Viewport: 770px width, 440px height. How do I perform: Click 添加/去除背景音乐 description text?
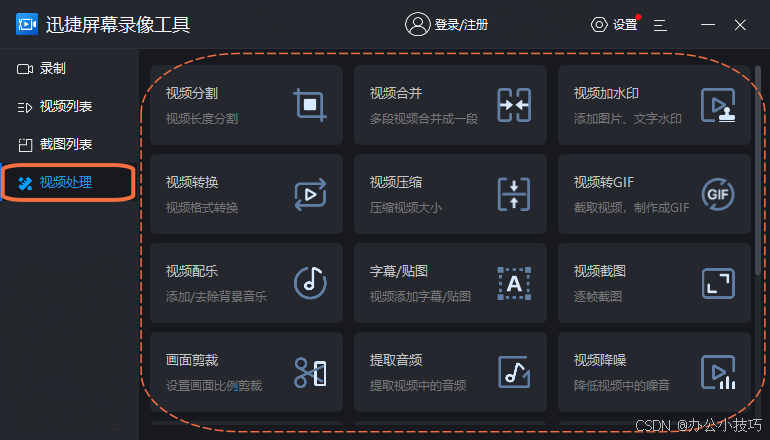pos(216,297)
